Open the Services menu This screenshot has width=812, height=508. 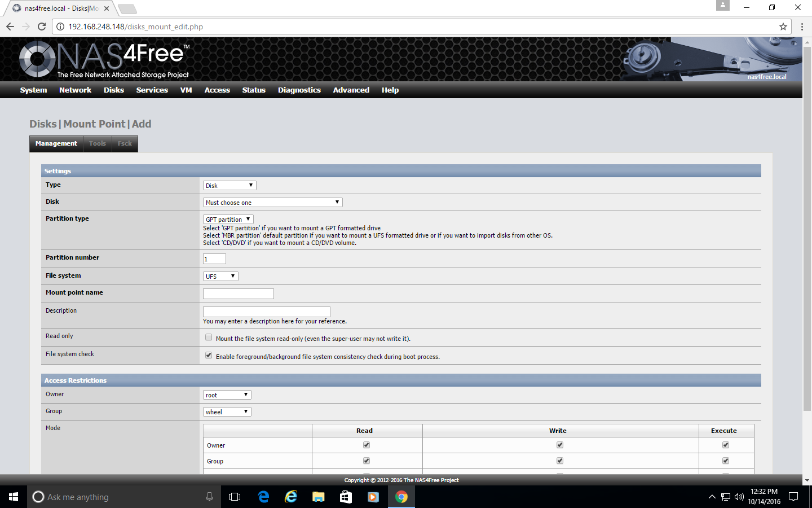(x=152, y=90)
